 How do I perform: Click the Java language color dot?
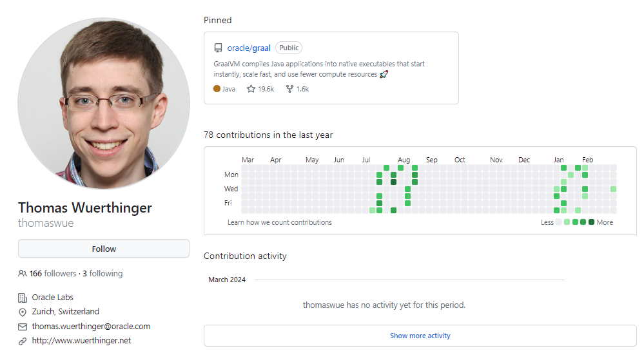[217, 89]
